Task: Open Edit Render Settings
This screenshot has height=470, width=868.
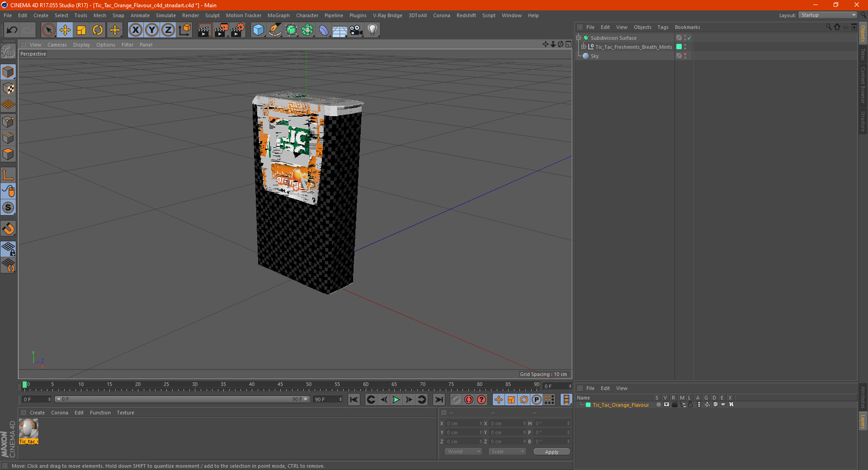Action: tap(238, 30)
